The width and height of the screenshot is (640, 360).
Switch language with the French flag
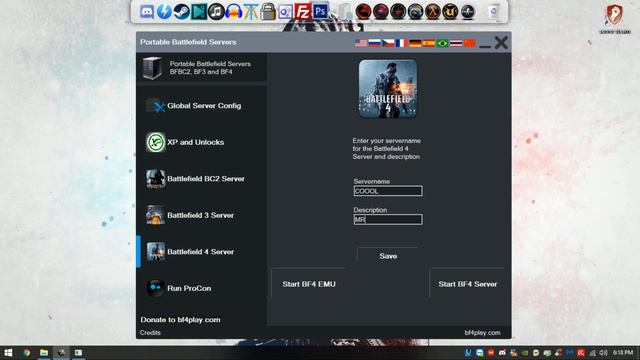(401, 43)
